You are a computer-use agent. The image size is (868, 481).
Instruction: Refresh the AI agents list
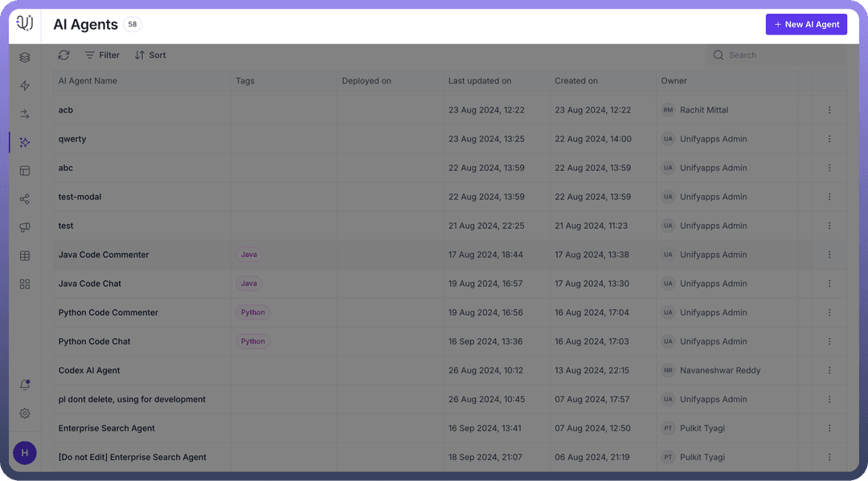[64, 55]
